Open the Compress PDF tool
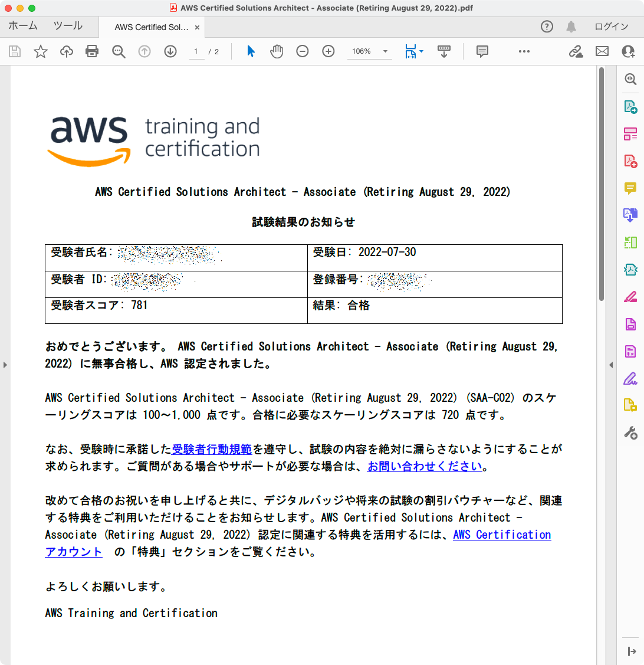 [630, 269]
